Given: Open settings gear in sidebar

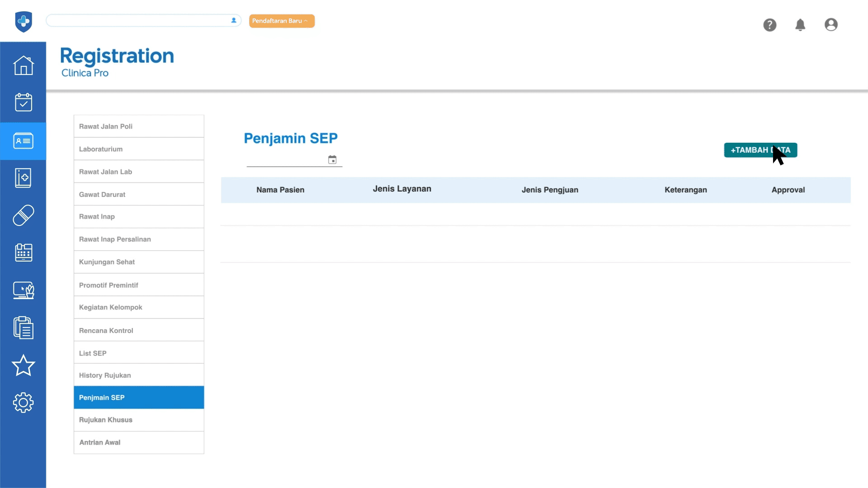Looking at the screenshot, I should point(24,402).
